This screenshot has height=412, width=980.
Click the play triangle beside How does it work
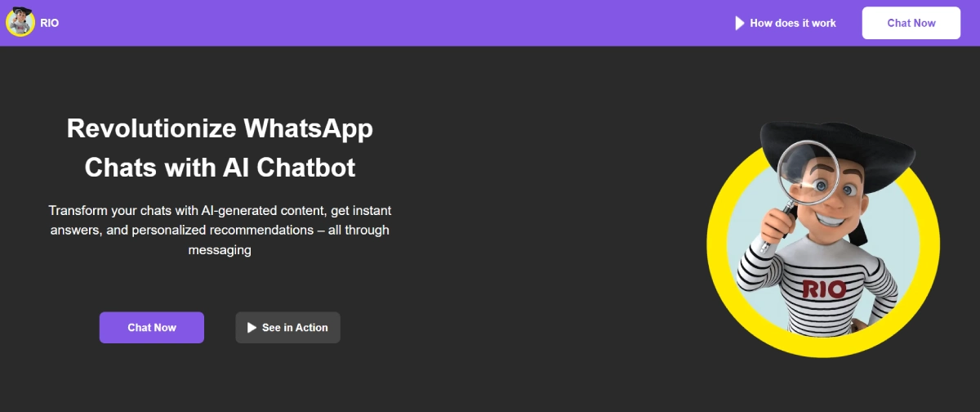(x=740, y=23)
